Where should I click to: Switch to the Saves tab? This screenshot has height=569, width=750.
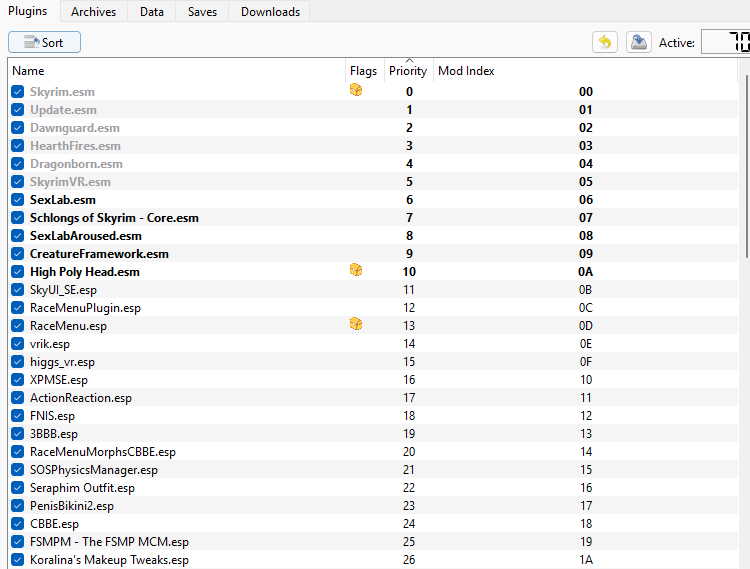pyautogui.click(x=202, y=11)
